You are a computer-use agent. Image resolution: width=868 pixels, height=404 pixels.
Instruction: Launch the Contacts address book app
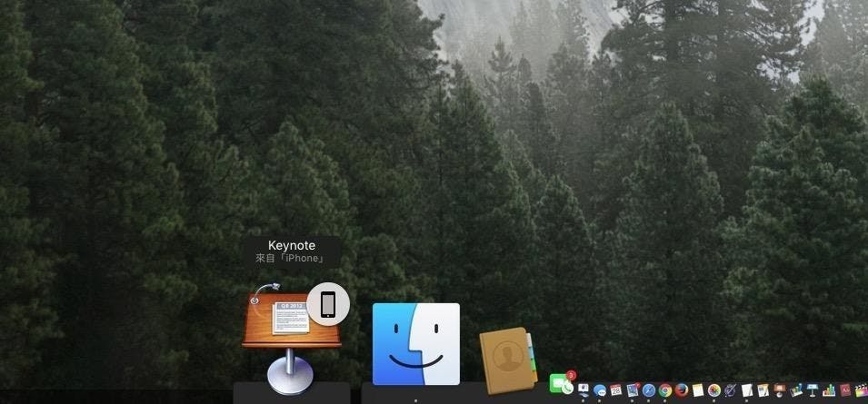508,360
